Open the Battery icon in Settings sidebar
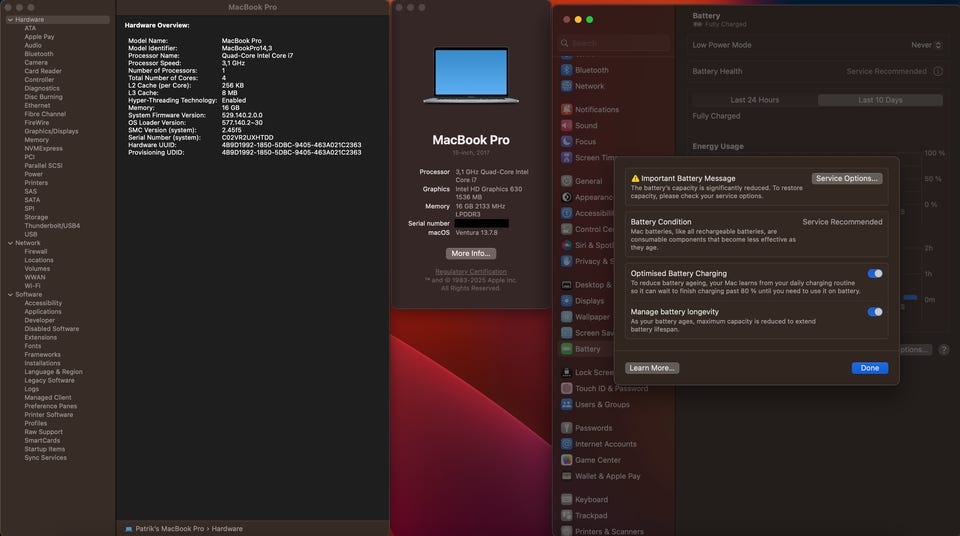The width and height of the screenshot is (960, 536). [566, 349]
